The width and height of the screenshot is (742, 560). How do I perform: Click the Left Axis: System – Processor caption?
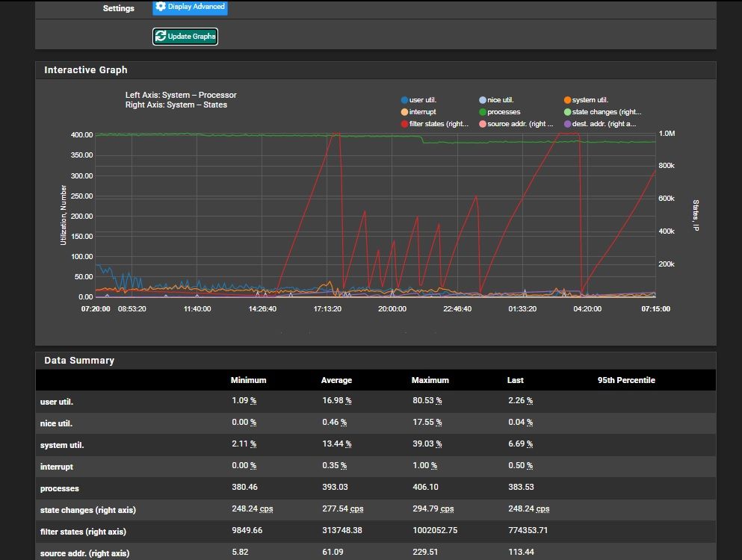coord(181,95)
